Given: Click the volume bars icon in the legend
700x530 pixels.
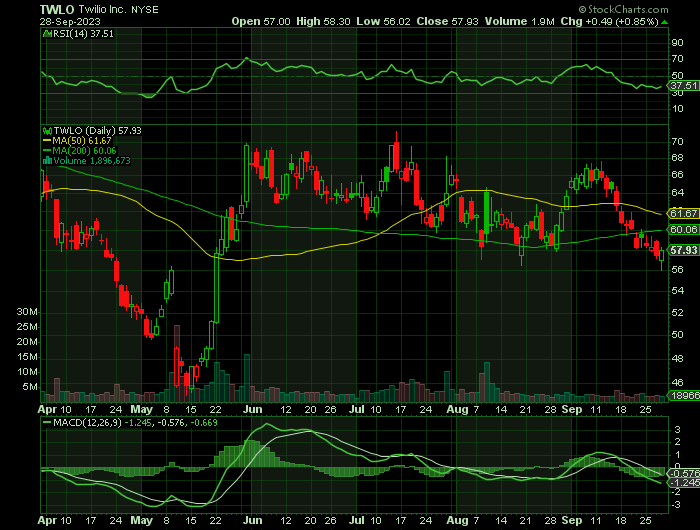Looking at the screenshot, I should click(x=47, y=161).
